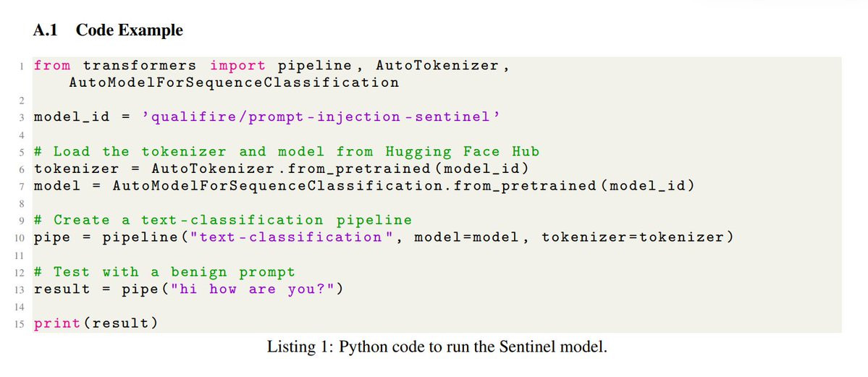Click the "from" keyword on line 1

[52, 65]
